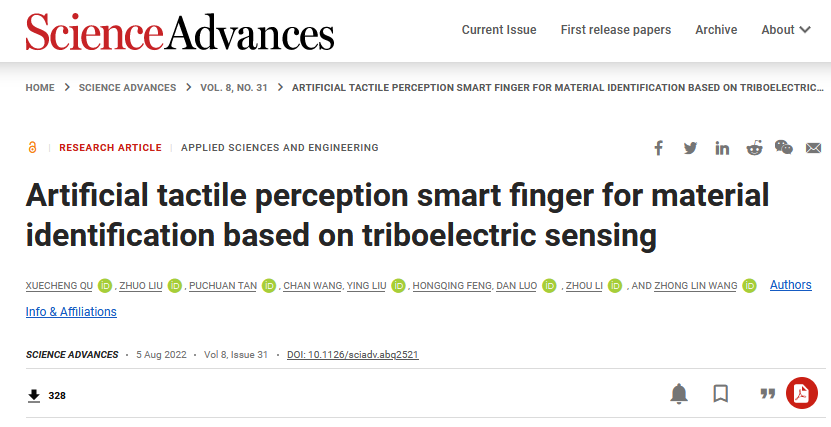Share article on LinkedIn
The image size is (831, 427).
(722, 148)
